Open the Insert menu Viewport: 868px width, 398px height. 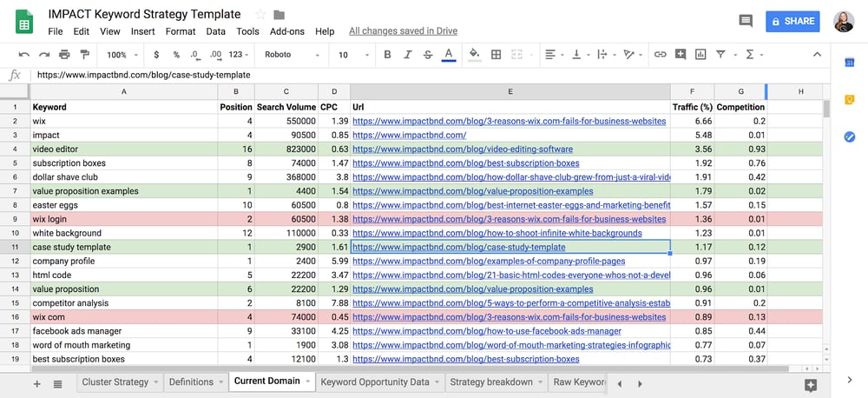[x=143, y=31]
